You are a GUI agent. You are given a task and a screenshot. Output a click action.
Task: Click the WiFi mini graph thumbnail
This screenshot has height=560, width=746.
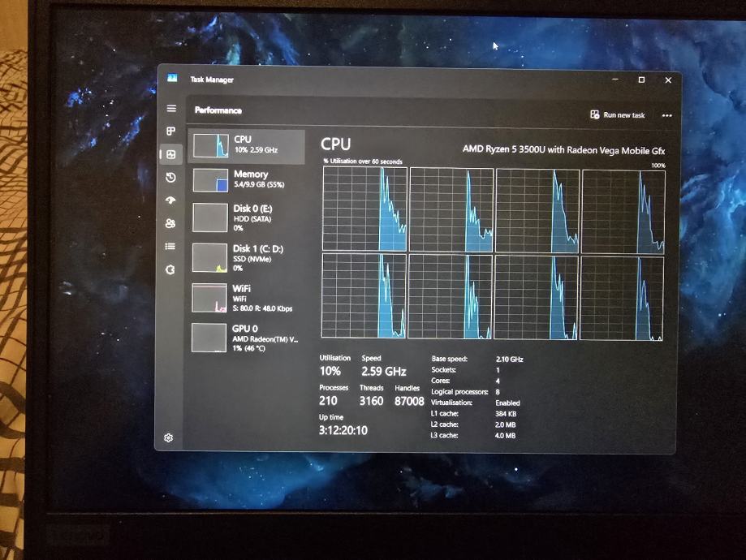point(209,298)
